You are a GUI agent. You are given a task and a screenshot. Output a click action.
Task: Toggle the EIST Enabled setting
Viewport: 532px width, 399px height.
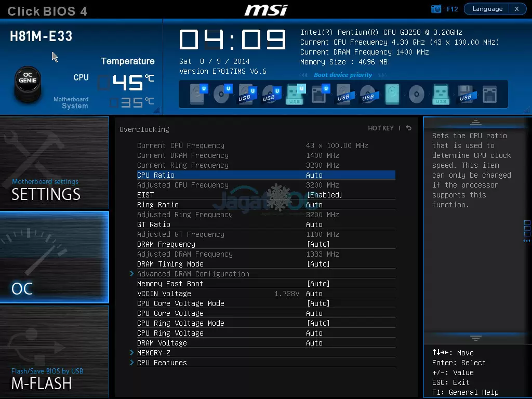pyautogui.click(x=324, y=195)
